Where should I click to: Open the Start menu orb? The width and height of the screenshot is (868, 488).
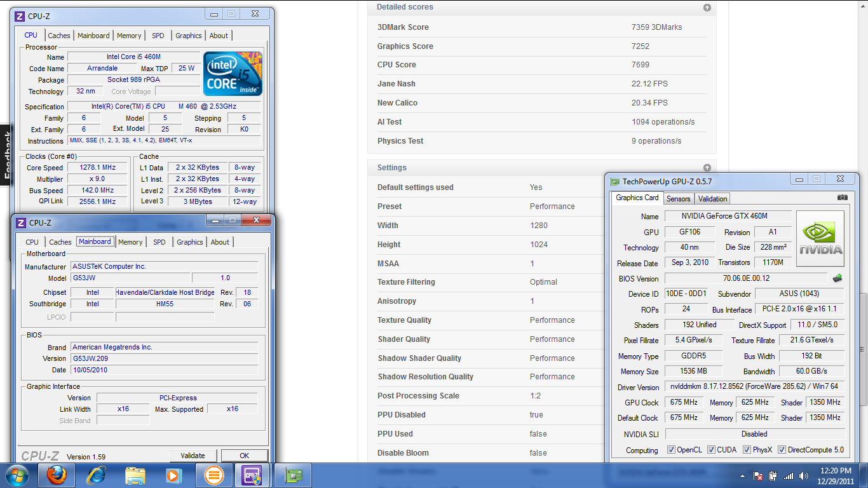pyautogui.click(x=17, y=475)
